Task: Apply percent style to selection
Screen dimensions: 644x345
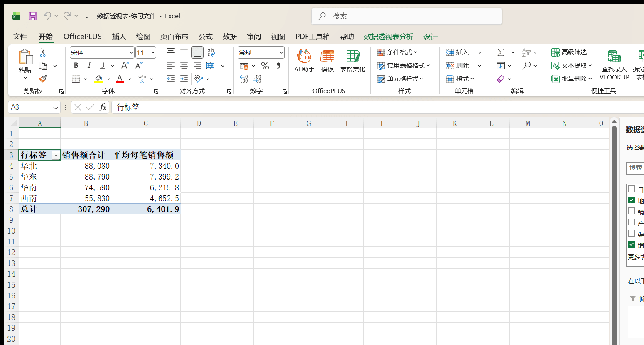Action: tap(265, 66)
